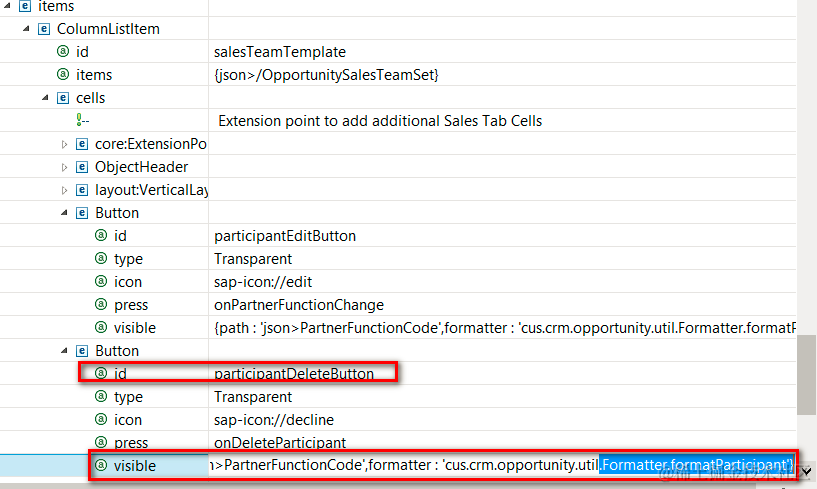817x489 pixels.
Task: Select the value {json>/OpportunitySalesTeamSet}
Action: tap(326, 75)
